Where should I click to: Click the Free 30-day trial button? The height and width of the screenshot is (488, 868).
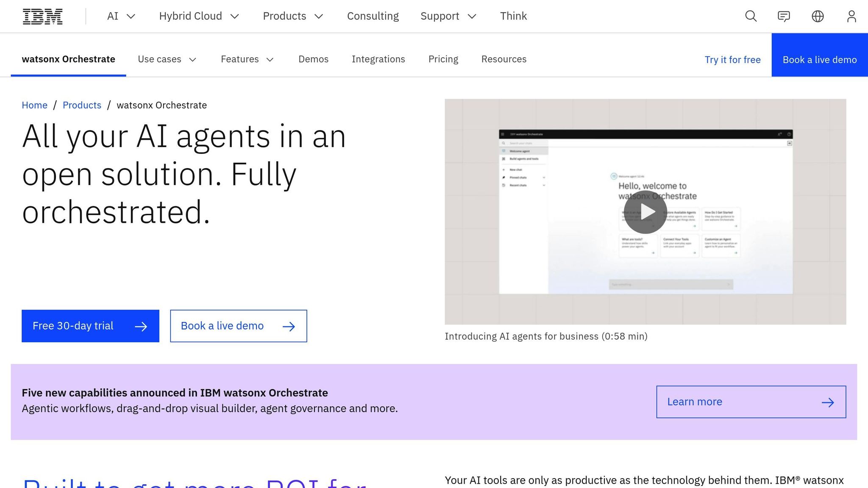point(90,326)
